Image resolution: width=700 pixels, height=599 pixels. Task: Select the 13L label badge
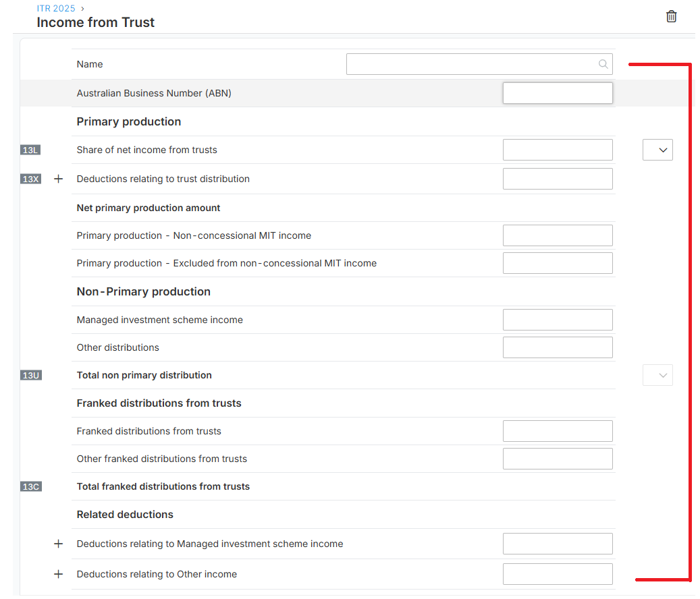(x=30, y=150)
